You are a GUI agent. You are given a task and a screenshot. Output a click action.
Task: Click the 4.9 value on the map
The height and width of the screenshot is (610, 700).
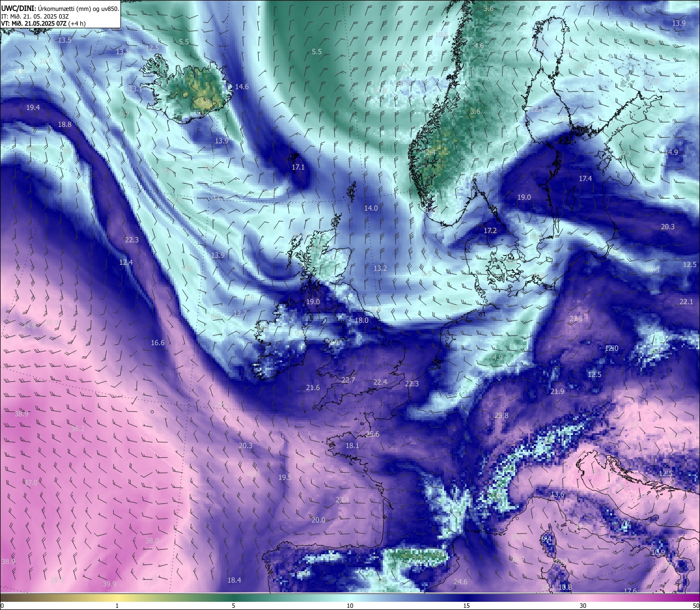coord(497,358)
